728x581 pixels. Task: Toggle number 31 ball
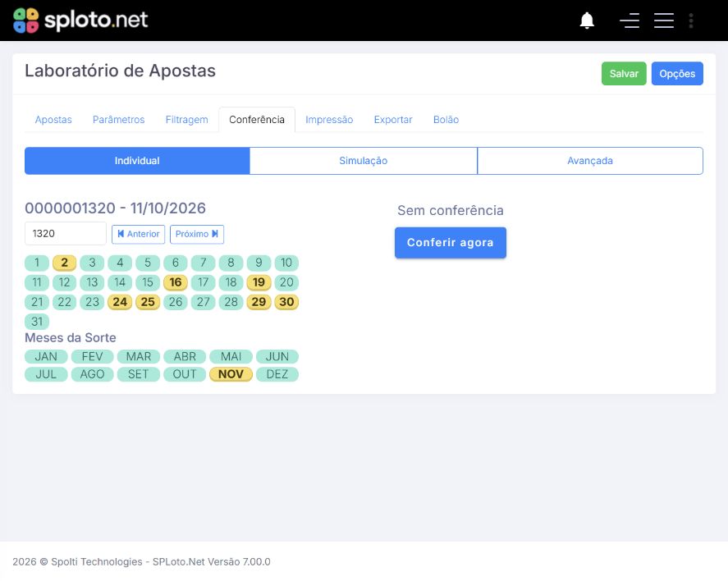[37, 322]
